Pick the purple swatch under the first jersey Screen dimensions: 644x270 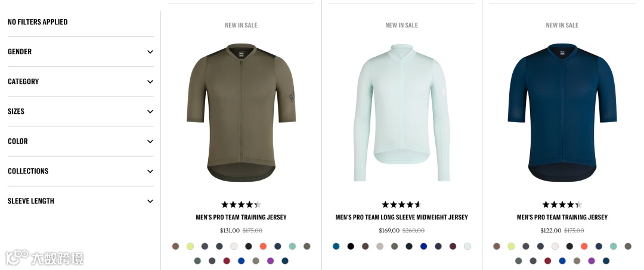(270, 260)
